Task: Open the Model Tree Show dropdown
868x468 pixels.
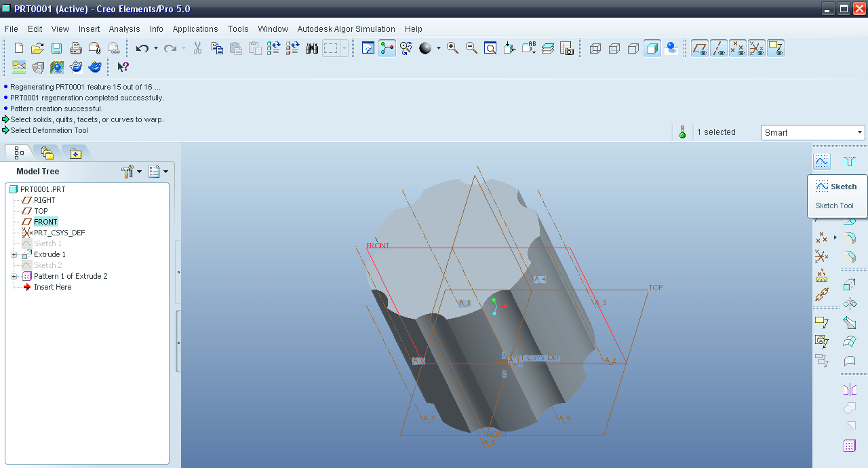Action: [x=157, y=172]
